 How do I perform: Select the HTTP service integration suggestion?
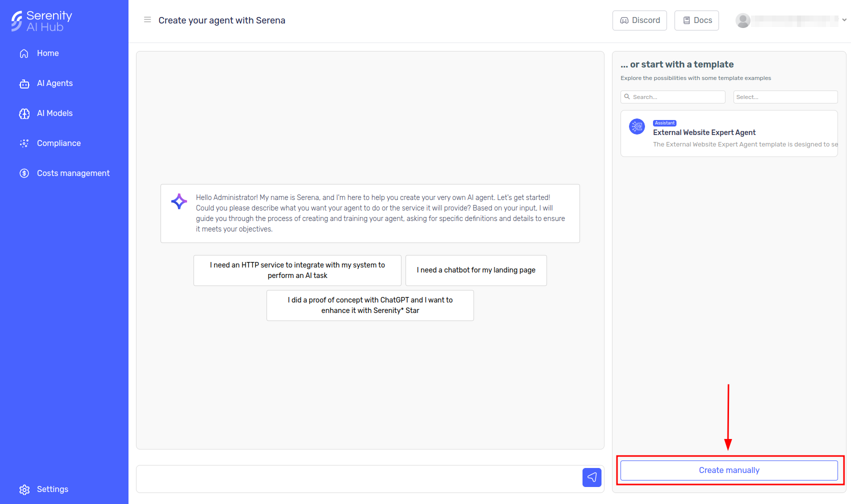(297, 270)
